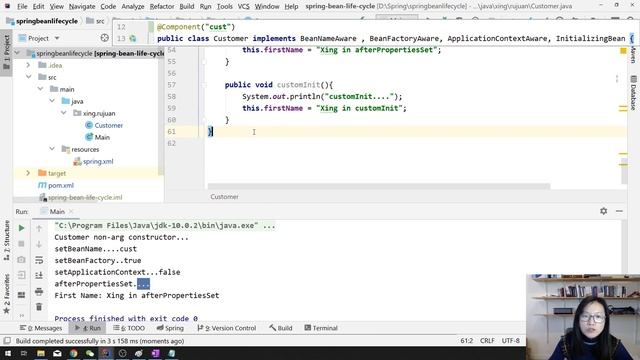Click the Customer breadcrumb below editor
The image size is (640, 360).
(224, 197)
